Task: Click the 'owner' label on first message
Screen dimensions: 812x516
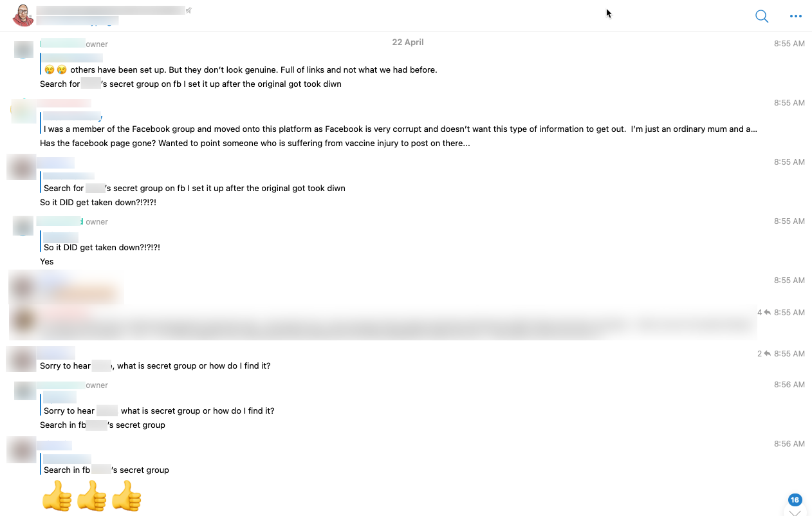Action: (97, 44)
